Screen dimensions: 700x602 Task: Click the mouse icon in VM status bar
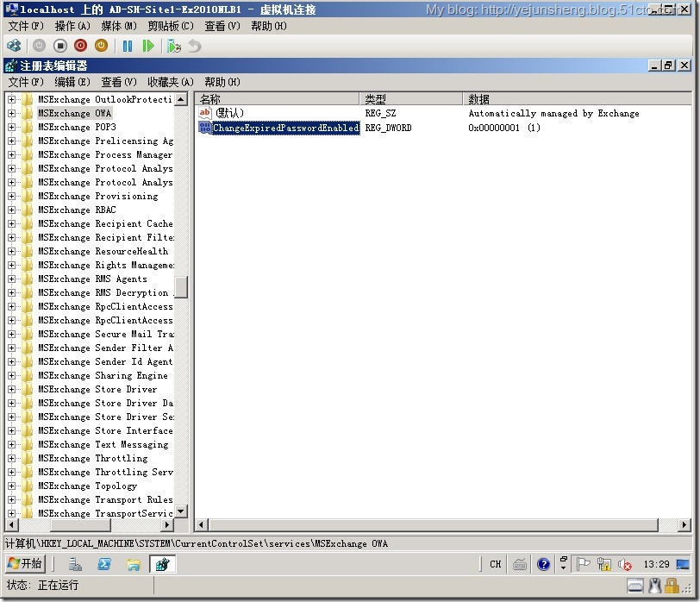click(655, 586)
